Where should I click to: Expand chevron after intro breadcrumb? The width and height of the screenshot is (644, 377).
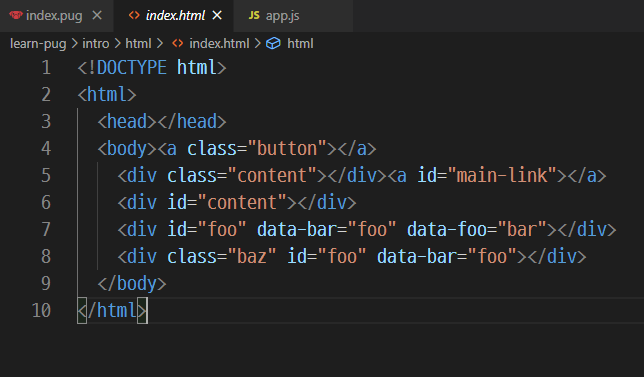point(117,44)
